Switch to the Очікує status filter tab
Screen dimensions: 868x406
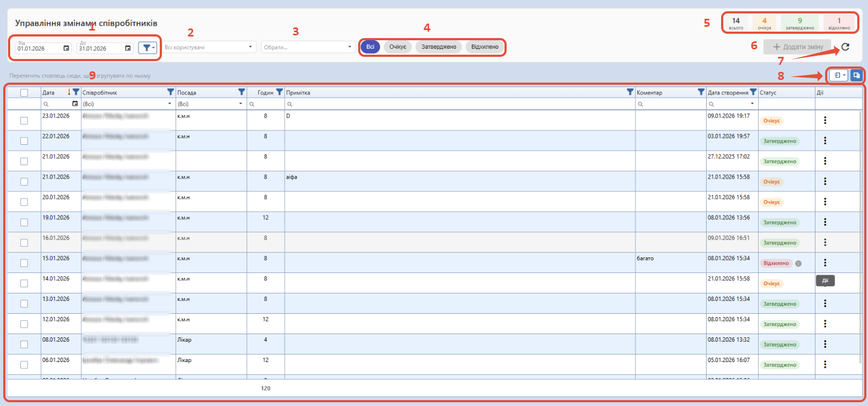pos(398,47)
